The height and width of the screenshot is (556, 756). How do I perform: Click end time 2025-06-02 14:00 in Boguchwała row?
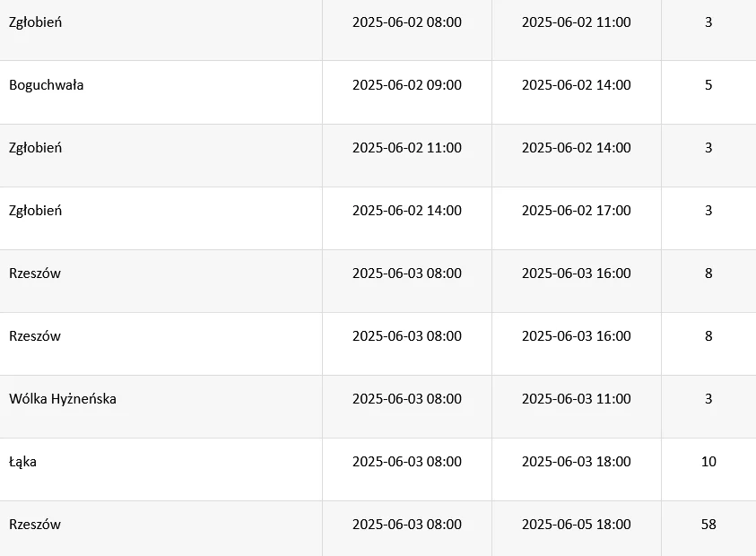pyautogui.click(x=576, y=85)
